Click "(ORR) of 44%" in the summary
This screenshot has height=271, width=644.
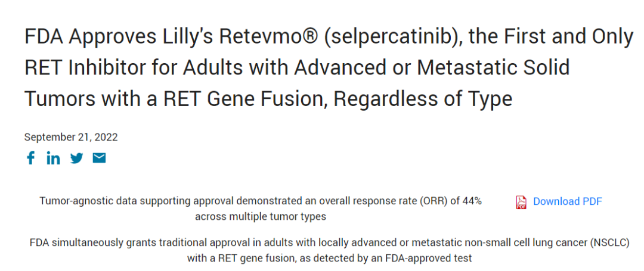450,201
